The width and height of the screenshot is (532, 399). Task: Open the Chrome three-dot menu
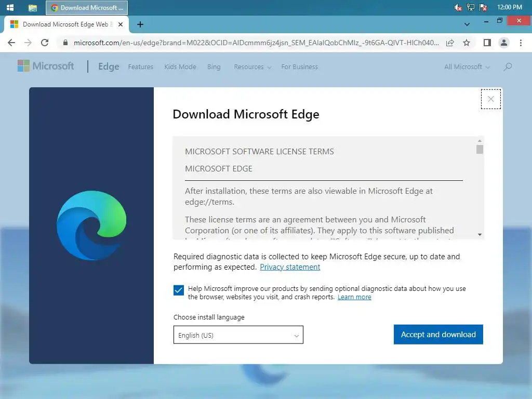tap(521, 43)
